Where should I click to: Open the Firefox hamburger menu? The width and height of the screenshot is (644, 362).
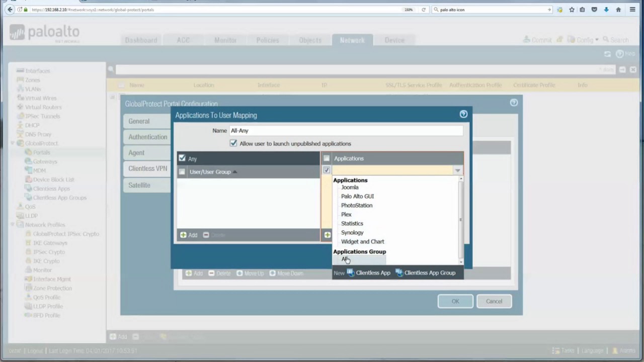coord(632,10)
